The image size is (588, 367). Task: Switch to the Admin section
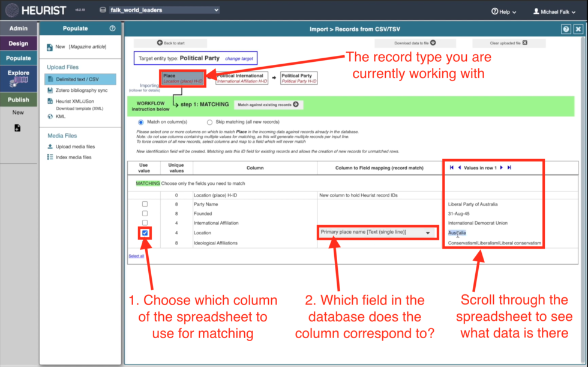click(19, 28)
